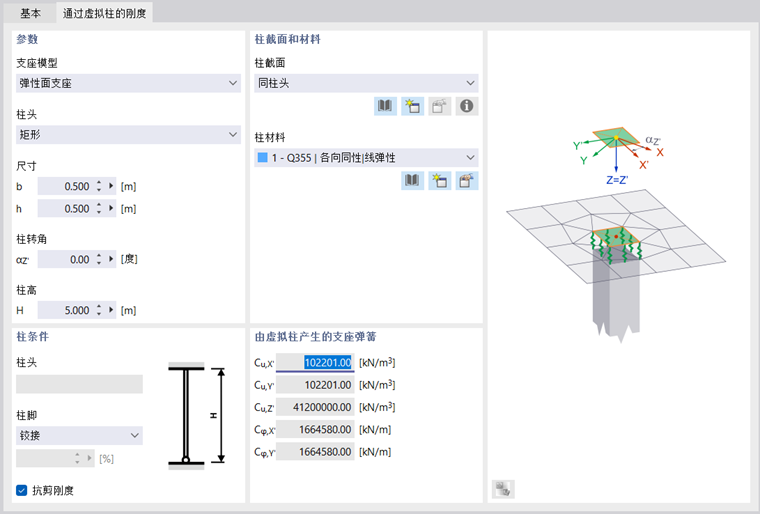Select 通过虚拟柱的刚度 tab
Viewport: 760px width, 514px height.
point(104,13)
